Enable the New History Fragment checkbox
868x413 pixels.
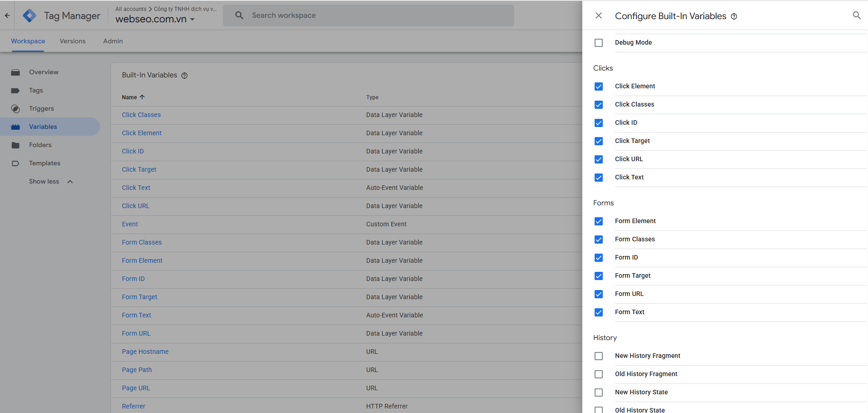pyautogui.click(x=599, y=356)
